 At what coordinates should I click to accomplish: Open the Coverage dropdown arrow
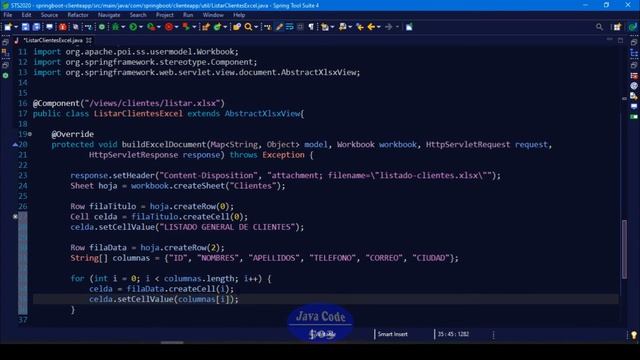coord(159,27)
